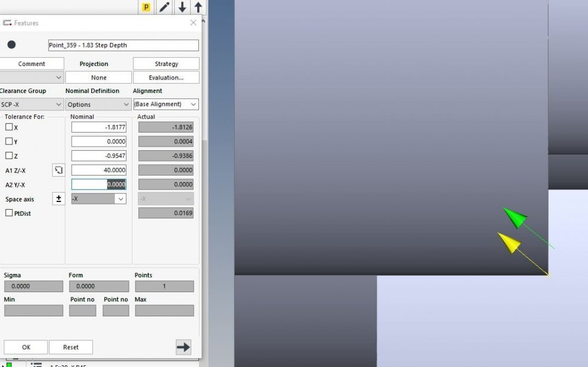Click the nominal A2 Y/-X field

99,184
